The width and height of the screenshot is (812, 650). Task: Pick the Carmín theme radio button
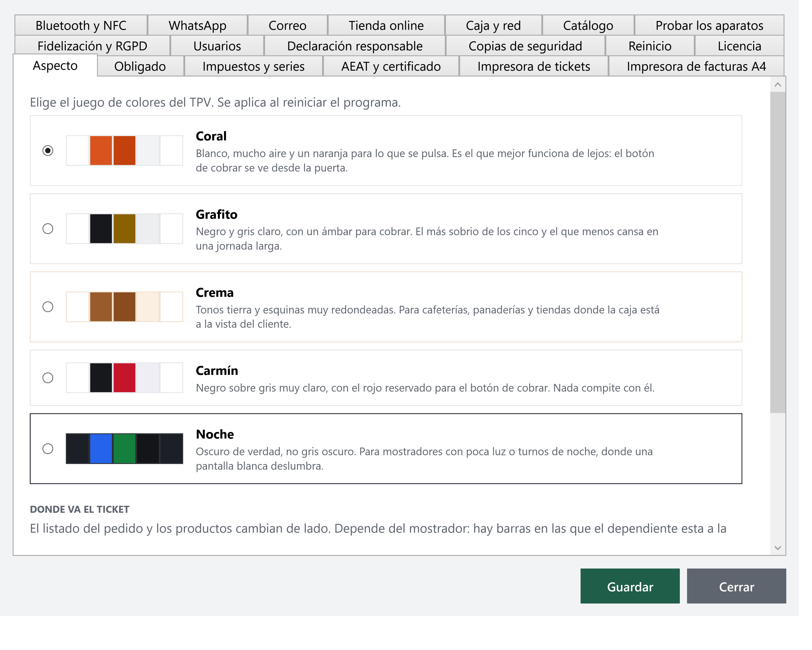[48, 378]
